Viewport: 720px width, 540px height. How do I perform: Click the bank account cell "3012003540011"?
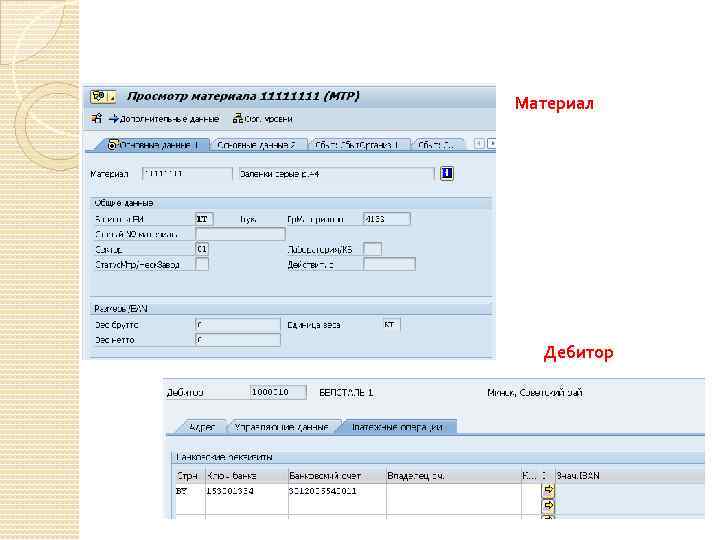click(337, 491)
